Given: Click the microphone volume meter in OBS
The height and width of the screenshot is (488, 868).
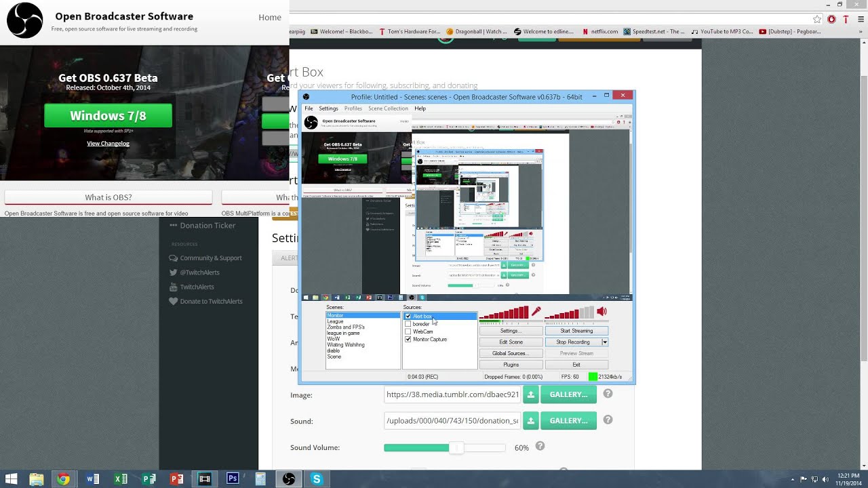Looking at the screenshot, I should pos(504,312).
